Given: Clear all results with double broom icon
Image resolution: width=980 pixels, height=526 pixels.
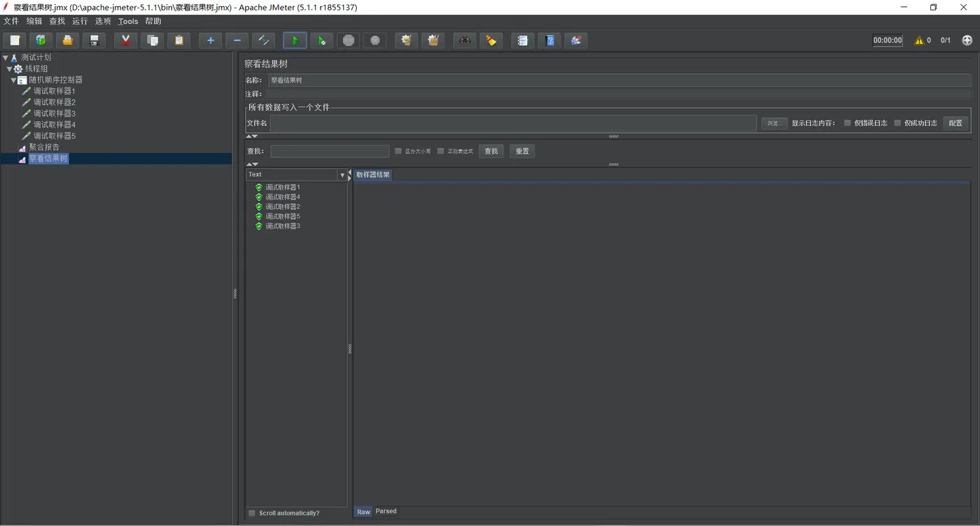Looking at the screenshot, I should click(x=433, y=41).
